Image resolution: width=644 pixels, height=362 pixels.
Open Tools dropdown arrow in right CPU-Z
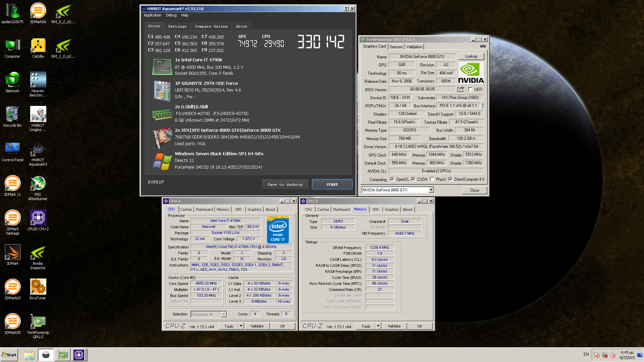click(378, 326)
